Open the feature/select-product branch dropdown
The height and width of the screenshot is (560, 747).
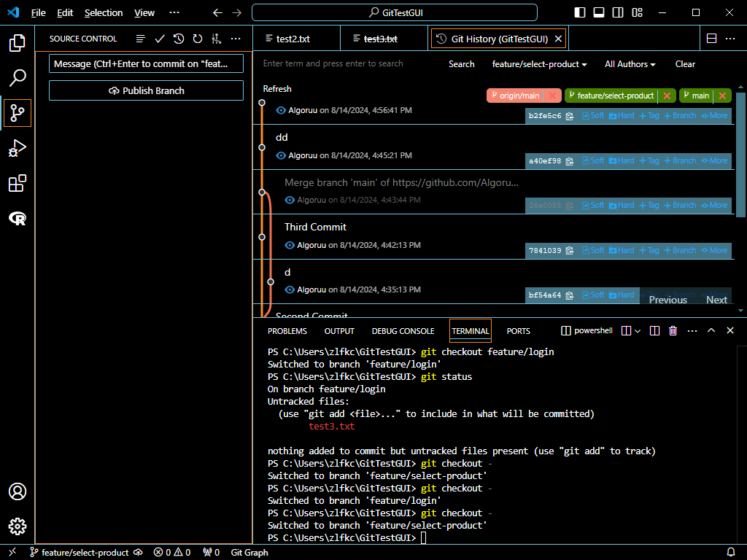(539, 64)
